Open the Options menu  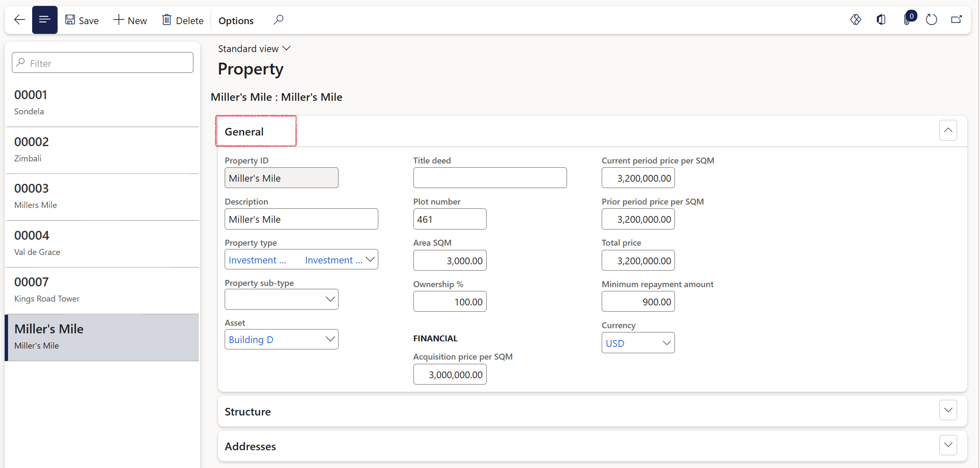(236, 20)
